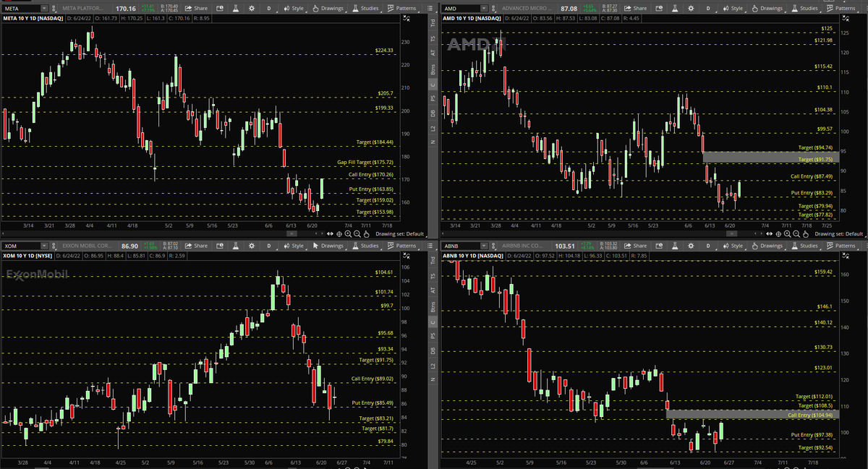Click the Put Entry ($83.29) label in AMD chart

[812, 193]
